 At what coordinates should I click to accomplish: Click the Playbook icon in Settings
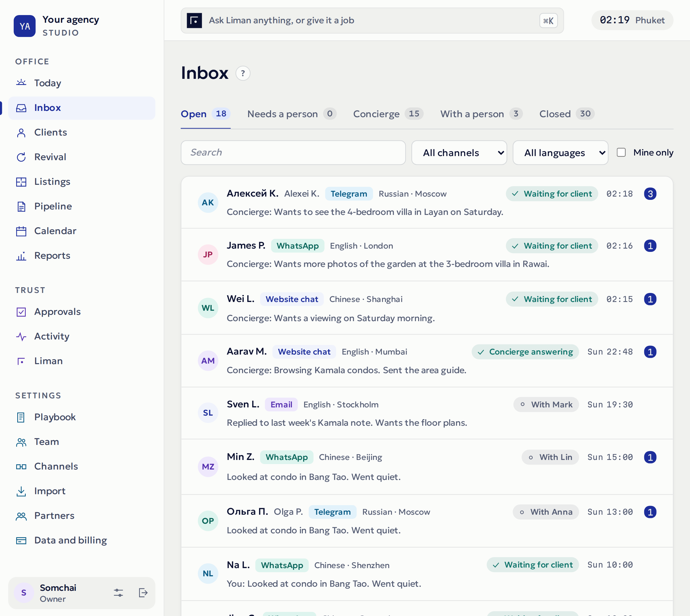click(x=21, y=417)
